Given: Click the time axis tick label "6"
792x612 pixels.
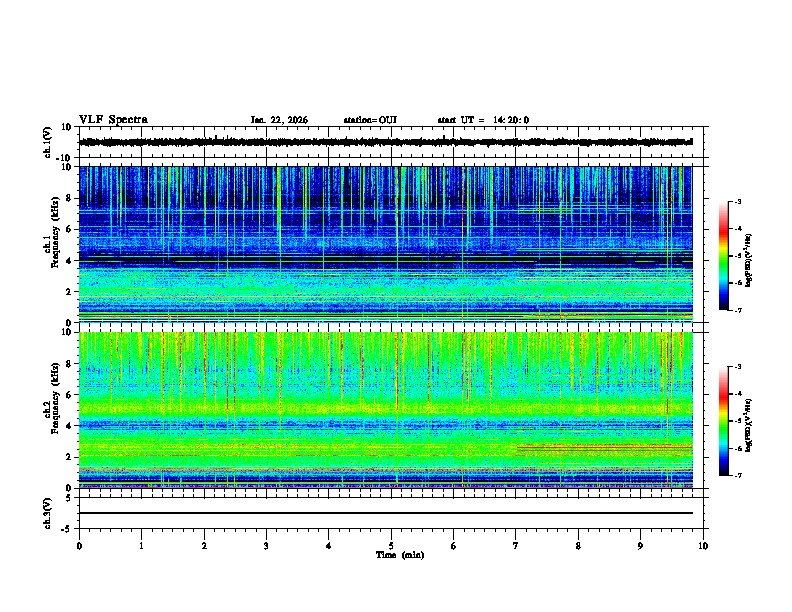Looking at the screenshot, I should [x=454, y=546].
